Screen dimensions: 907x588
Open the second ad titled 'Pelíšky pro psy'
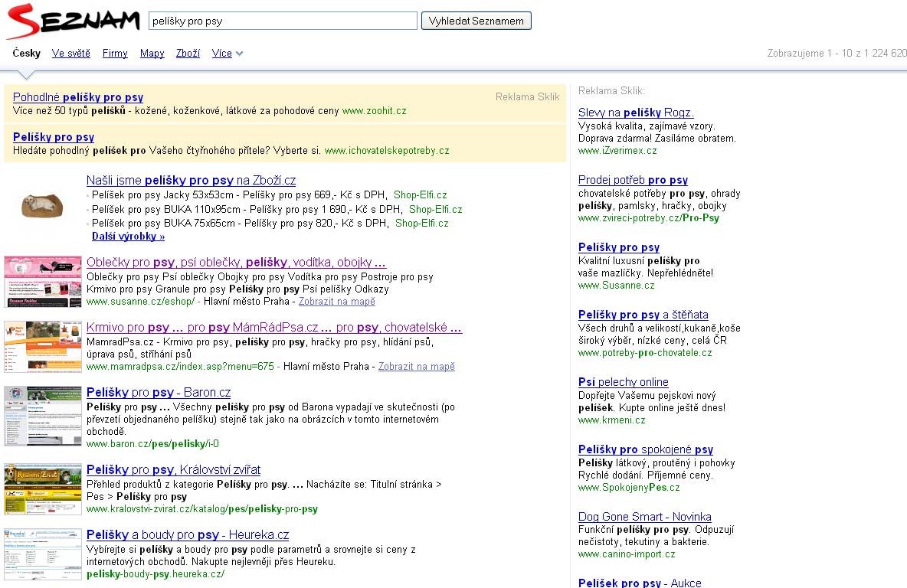tap(54, 137)
